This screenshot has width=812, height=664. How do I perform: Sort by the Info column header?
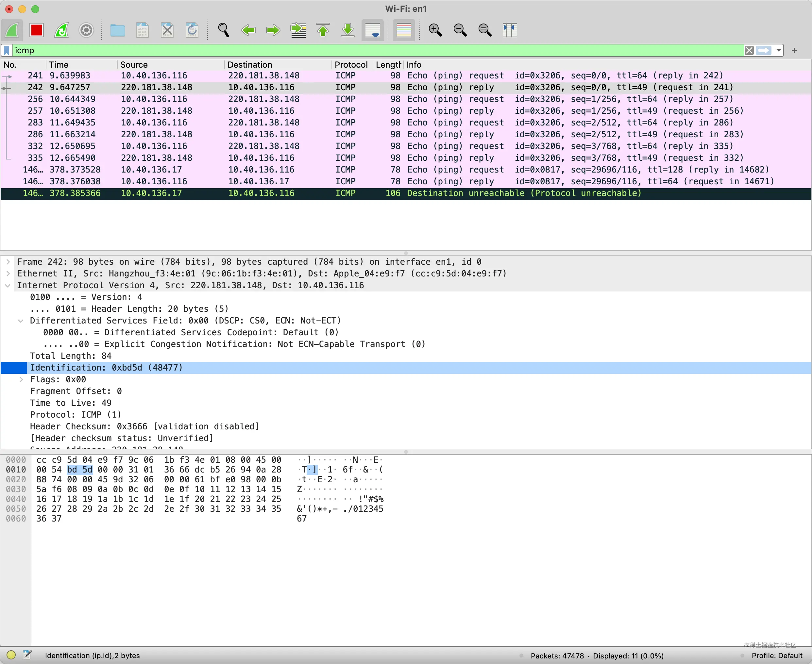point(607,65)
